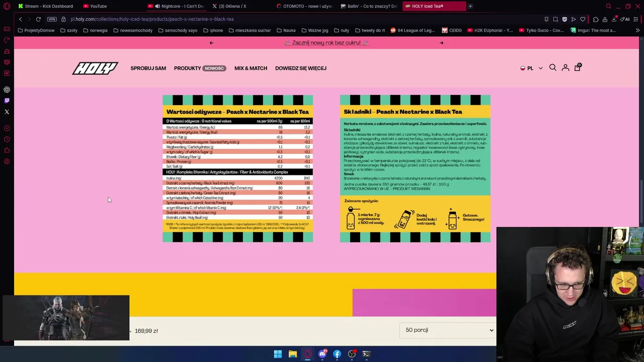Open the GX Control speedometer in sidebar

click(x=7, y=40)
